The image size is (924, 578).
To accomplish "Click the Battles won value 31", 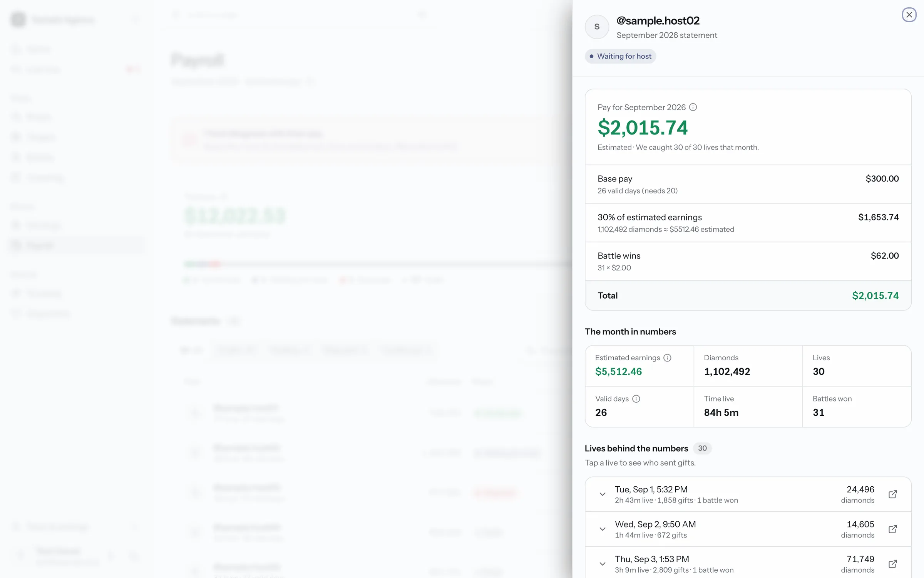I will [819, 413].
